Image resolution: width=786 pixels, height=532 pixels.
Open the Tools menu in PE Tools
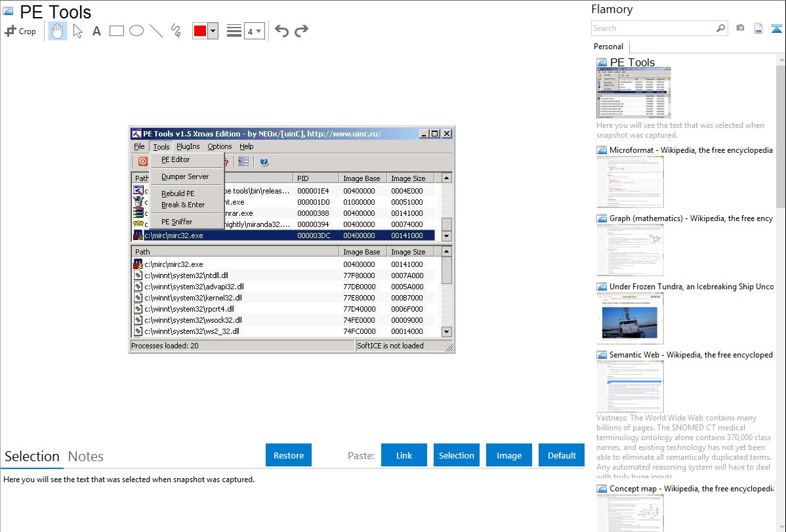pyautogui.click(x=161, y=146)
